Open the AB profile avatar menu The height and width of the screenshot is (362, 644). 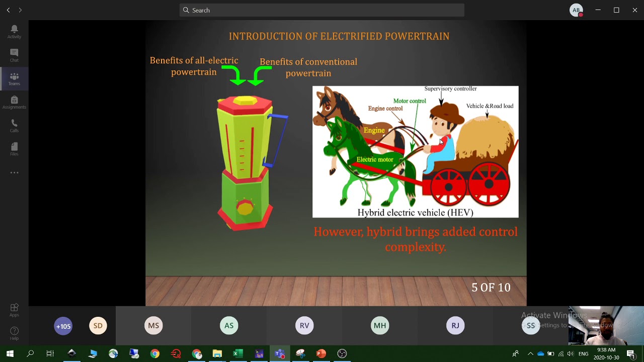point(577,10)
